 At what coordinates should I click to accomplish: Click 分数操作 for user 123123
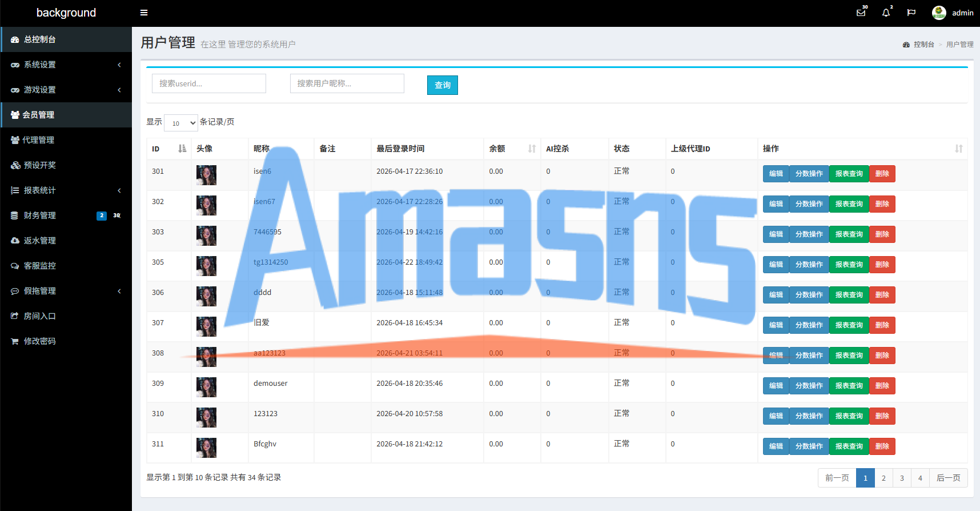(x=809, y=416)
